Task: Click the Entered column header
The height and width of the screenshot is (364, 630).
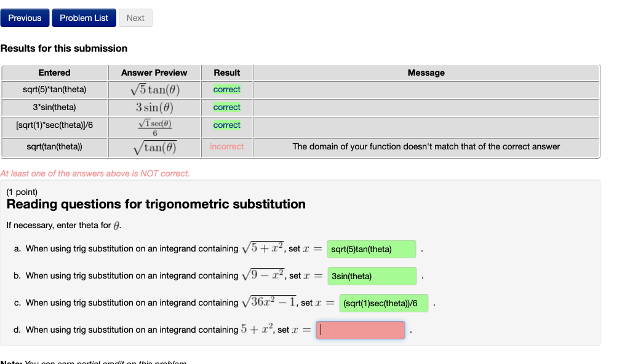Action: tap(54, 73)
